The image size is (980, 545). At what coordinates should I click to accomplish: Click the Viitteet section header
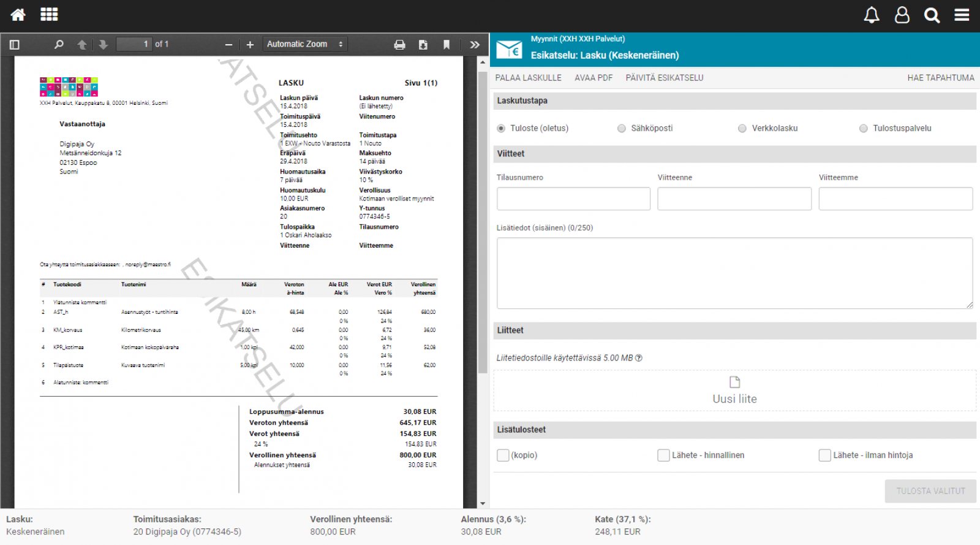tap(735, 154)
